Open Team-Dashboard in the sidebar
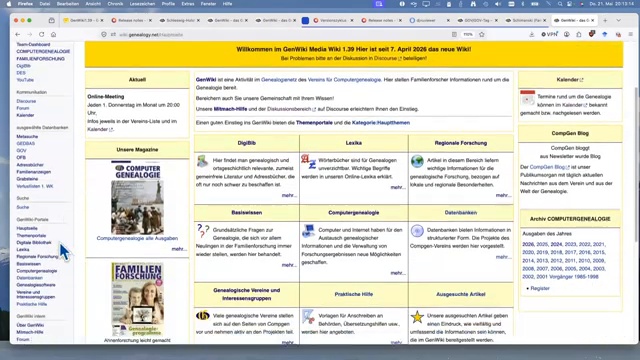Viewport: 640px width, 360px height. (33, 44)
